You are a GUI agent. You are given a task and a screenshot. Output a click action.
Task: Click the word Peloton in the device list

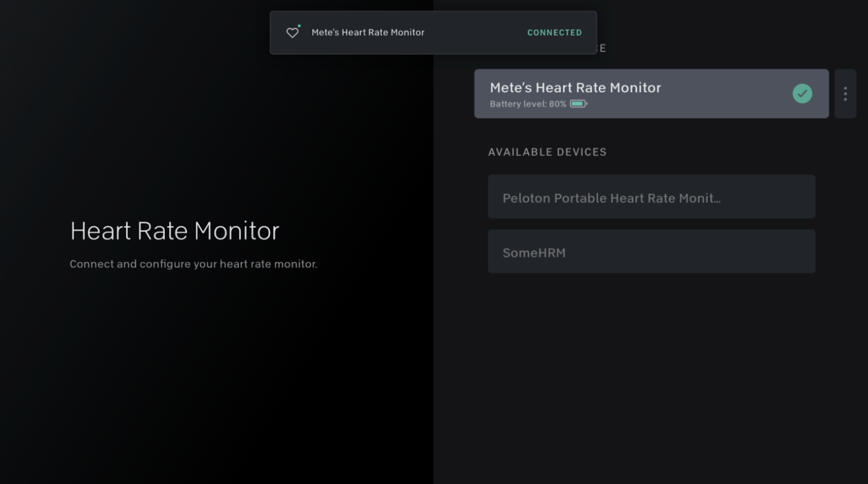pyautogui.click(x=526, y=198)
